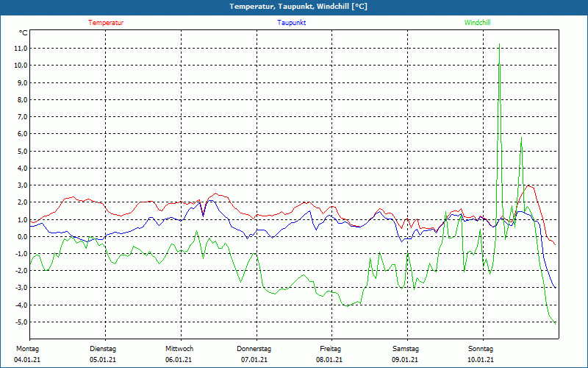Click the green 'Windchill' legend label

point(477,23)
